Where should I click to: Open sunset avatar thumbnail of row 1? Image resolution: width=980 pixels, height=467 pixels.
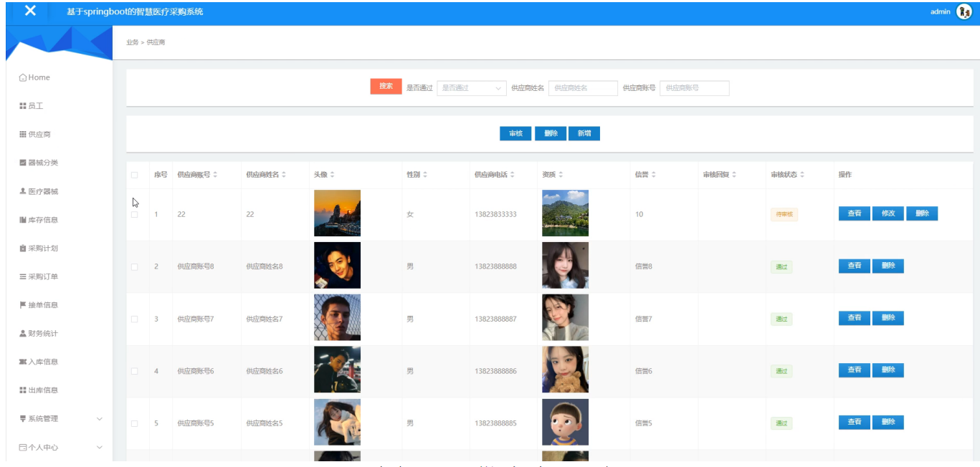pyautogui.click(x=337, y=213)
